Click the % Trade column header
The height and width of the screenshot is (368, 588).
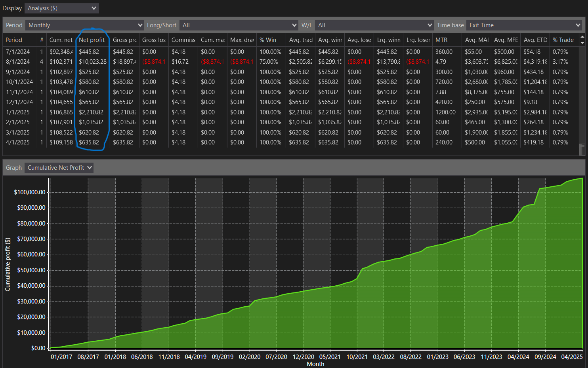coord(564,40)
